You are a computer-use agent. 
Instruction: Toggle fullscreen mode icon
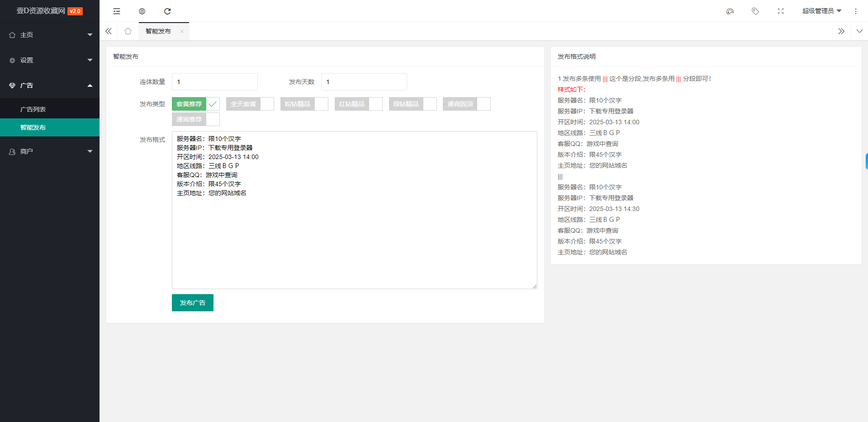point(781,11)
